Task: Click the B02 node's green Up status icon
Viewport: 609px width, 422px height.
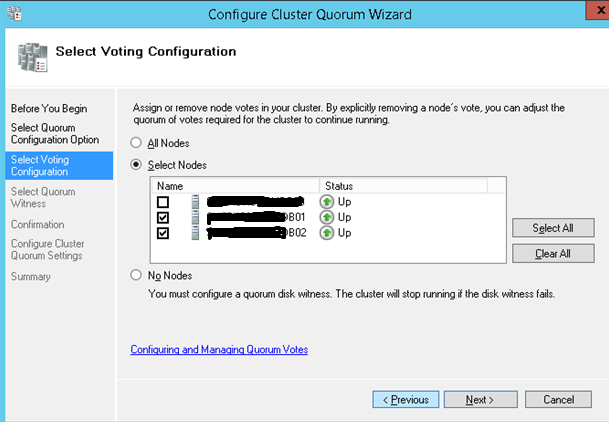Action: point(327,233)
